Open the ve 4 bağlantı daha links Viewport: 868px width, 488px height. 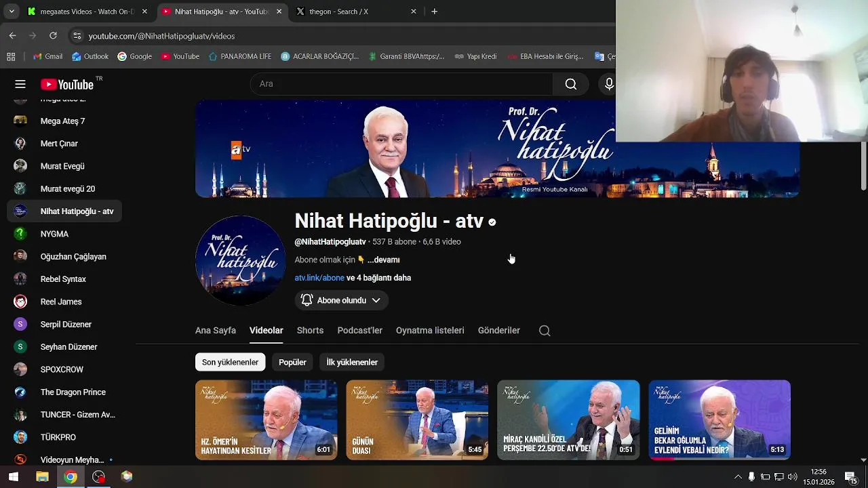pyautogui.click(x=378, y=278)
